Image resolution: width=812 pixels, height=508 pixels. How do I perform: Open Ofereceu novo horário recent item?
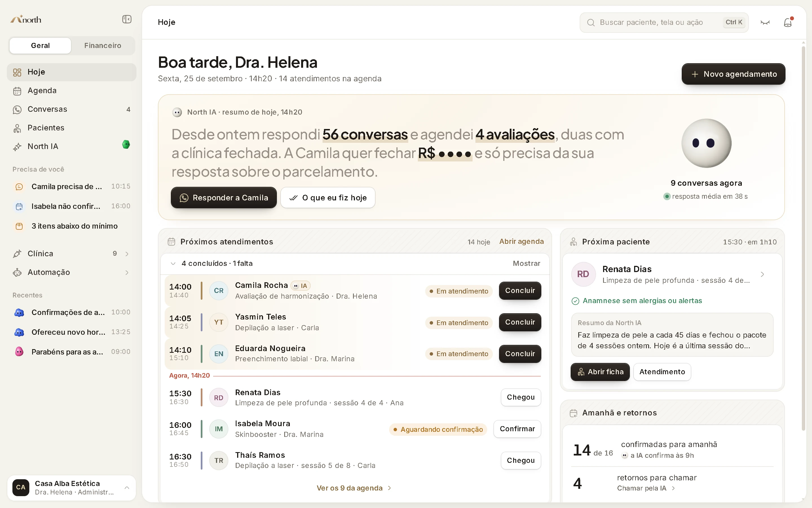pos(71,332)
